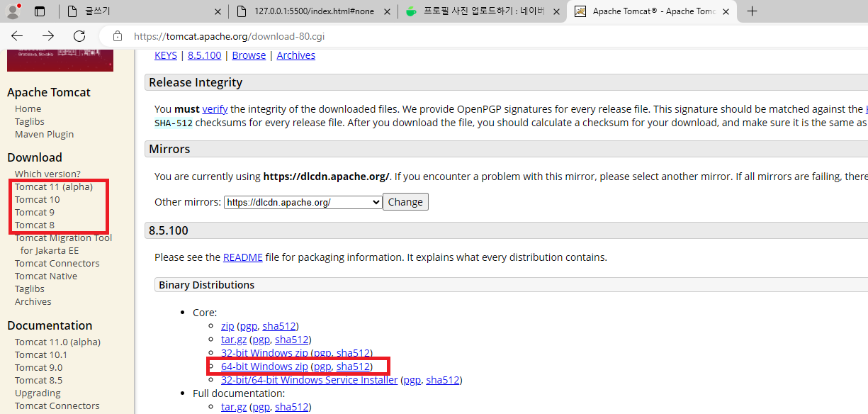Switch to the 글쓰기 tab
This screenshot has height=414, width=868.
pos(142,11)
